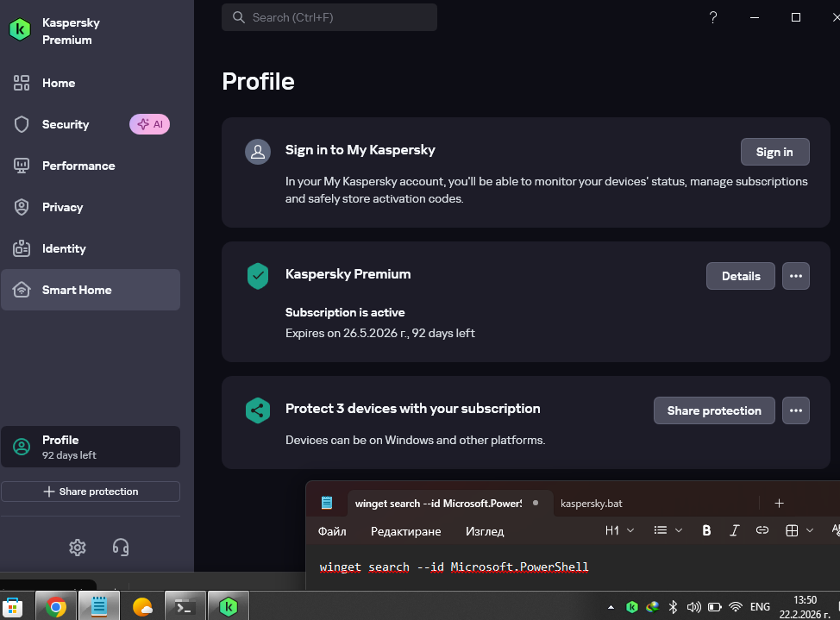This screenshot has width=840, height=620.
Task: Insert link using the chain icon
Action: pyautogui.click(x=762, y=530)
